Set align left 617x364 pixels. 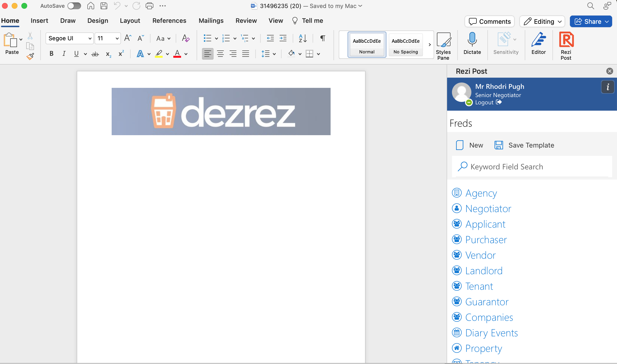208,53
